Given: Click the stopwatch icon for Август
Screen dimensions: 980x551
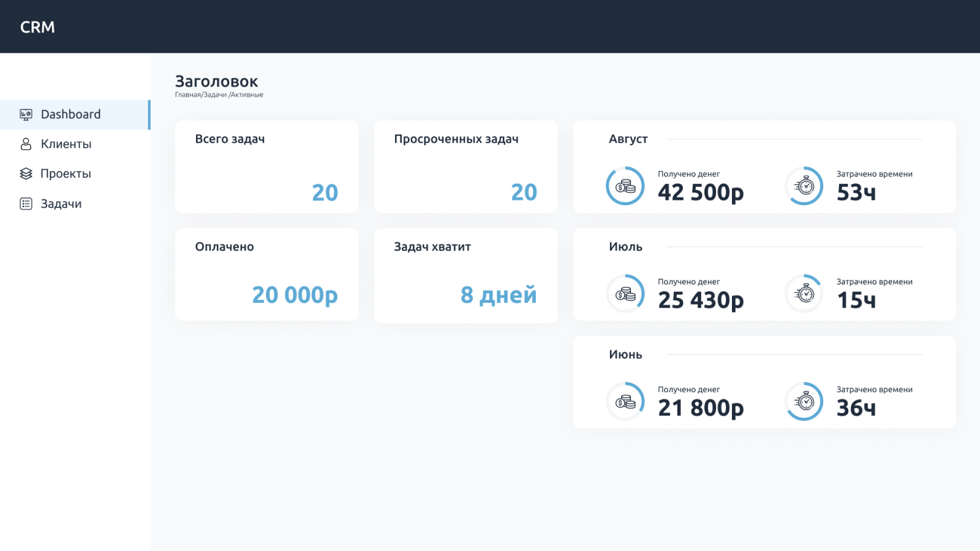Looking at the screenshot, I should tap(804, 186).
